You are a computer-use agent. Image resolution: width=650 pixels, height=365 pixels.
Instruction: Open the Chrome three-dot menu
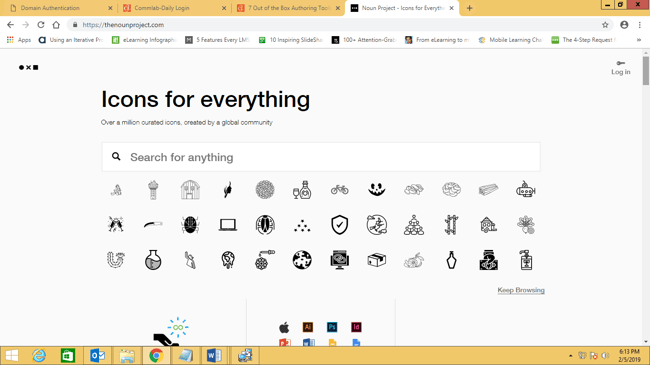(x=640, y=25)
